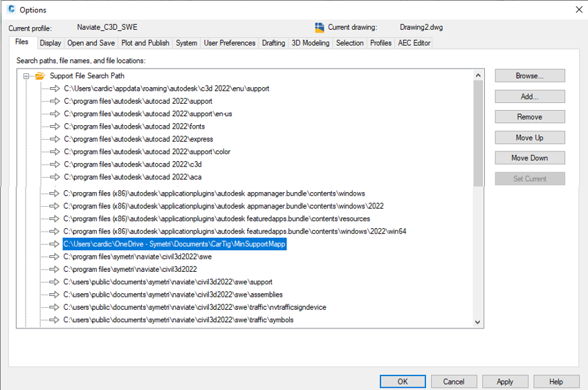Select the autocad 2022\c3d path
This screenshot has width=588, height=390.
133,165
